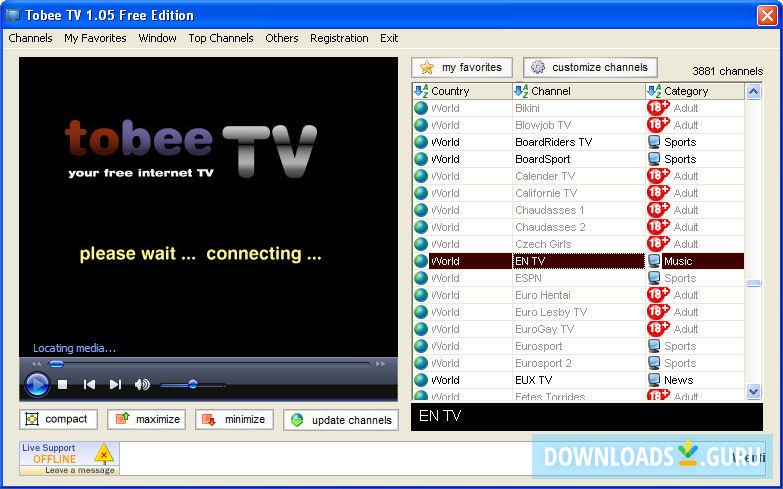Click the fast-forward arrows on seek bar

coord(381,364)
